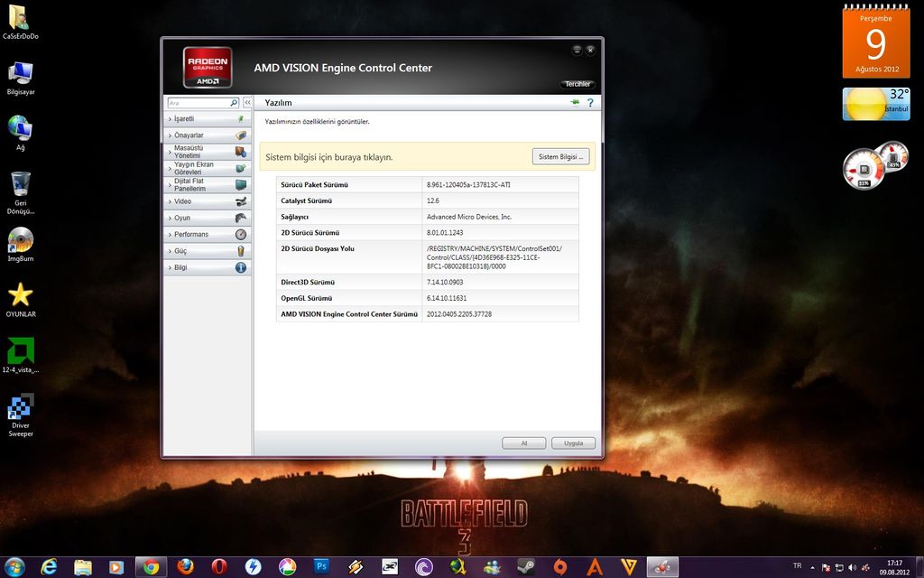The image size is (924, 578).
Task: Select the OYUNLAR star desktop icon
Action: [21, 300]
